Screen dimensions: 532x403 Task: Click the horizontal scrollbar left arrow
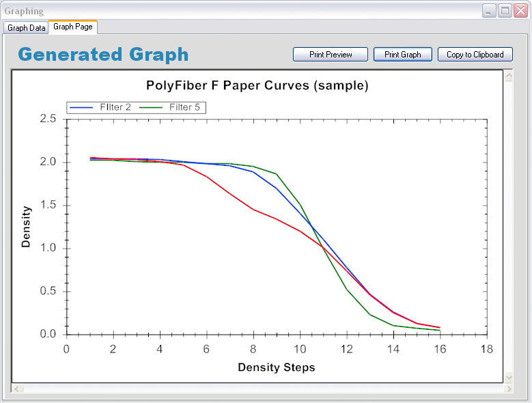point(17,389)
